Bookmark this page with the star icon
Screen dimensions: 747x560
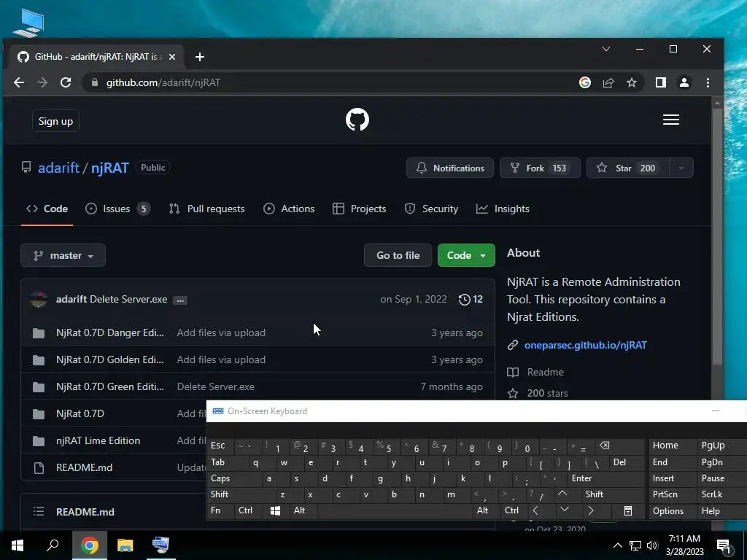pos(632,82)
